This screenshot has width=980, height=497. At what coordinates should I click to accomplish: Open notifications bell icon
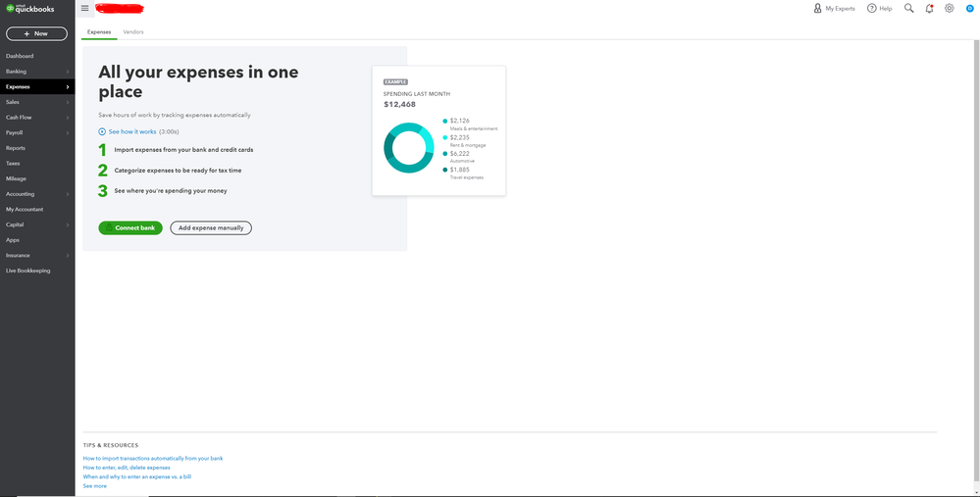[x=929, y=8]
